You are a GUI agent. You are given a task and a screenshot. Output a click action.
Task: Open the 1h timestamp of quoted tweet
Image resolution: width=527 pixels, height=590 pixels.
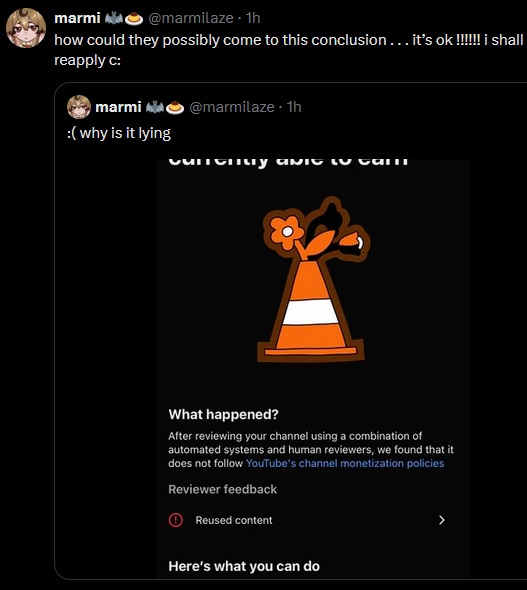[294, 107]
